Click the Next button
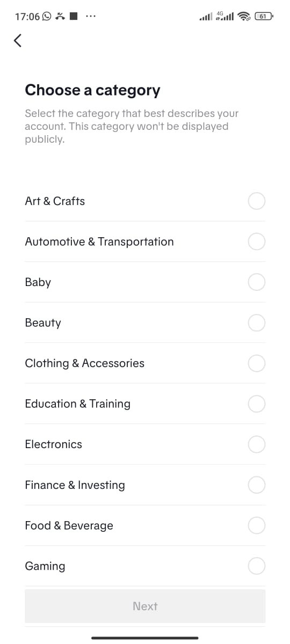The height and width of the screenshot is (644, 290). click(x=145, y=606)
